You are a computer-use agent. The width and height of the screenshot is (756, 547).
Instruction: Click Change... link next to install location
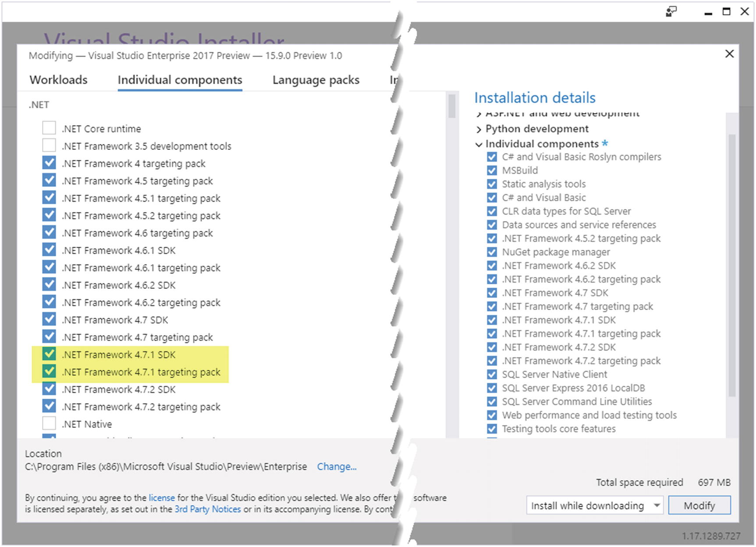point(337,467)
